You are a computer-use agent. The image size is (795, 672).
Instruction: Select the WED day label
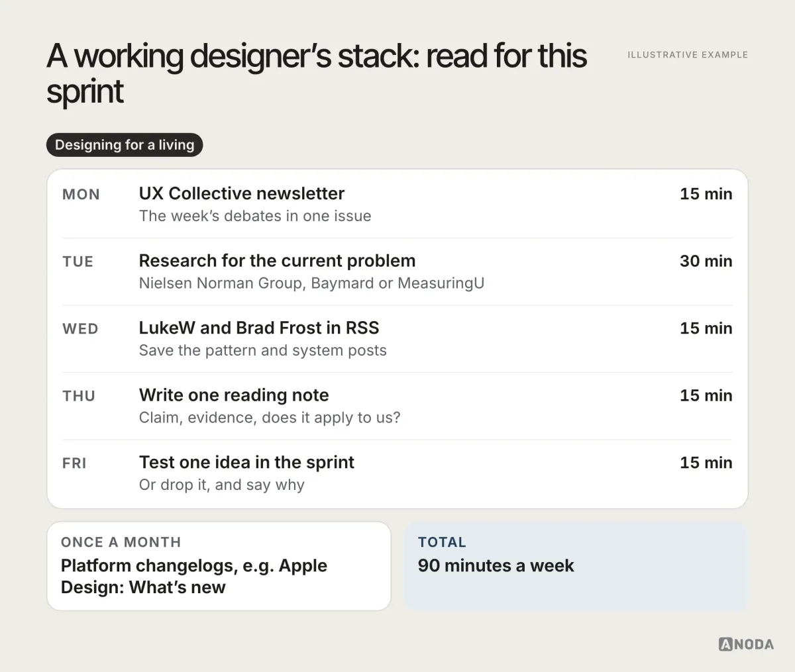pos(80,329)
